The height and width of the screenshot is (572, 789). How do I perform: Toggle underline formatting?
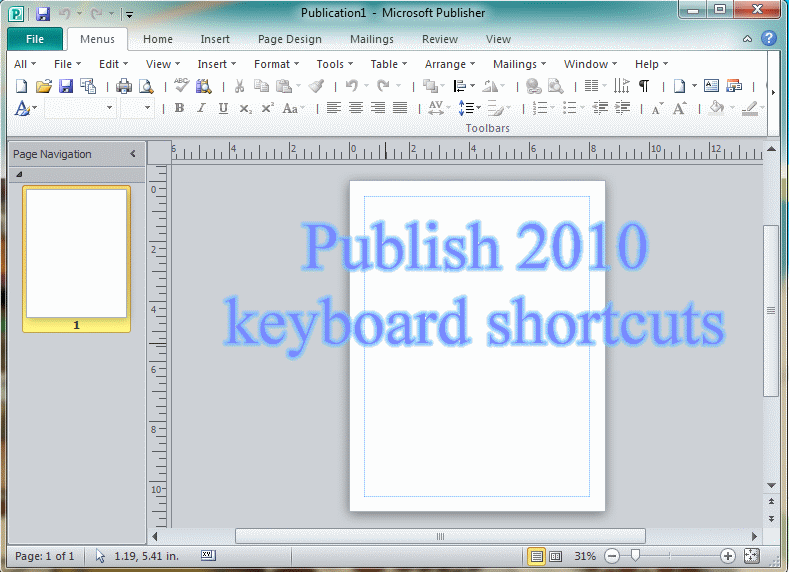click(x=223, y=108)
